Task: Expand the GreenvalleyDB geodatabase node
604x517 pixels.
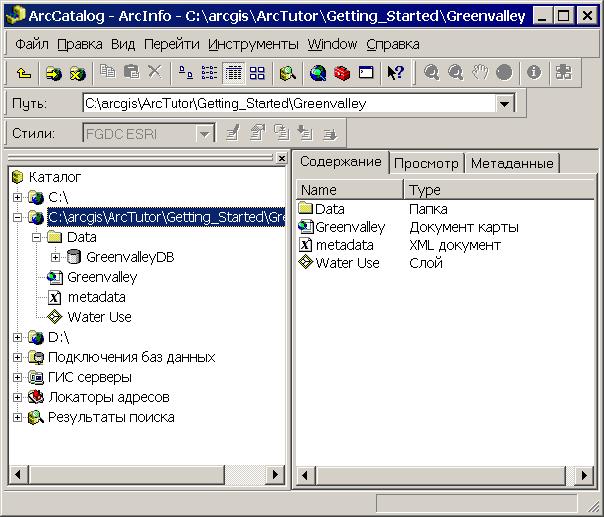Action: (x=56, y=257)
